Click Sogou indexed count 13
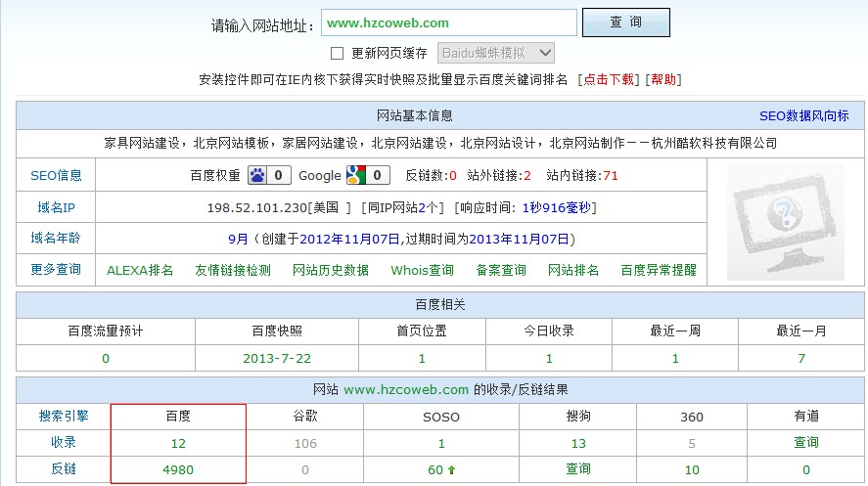Image resolution: width=868 pixels, height=486 pixels. tap(578, 443)
